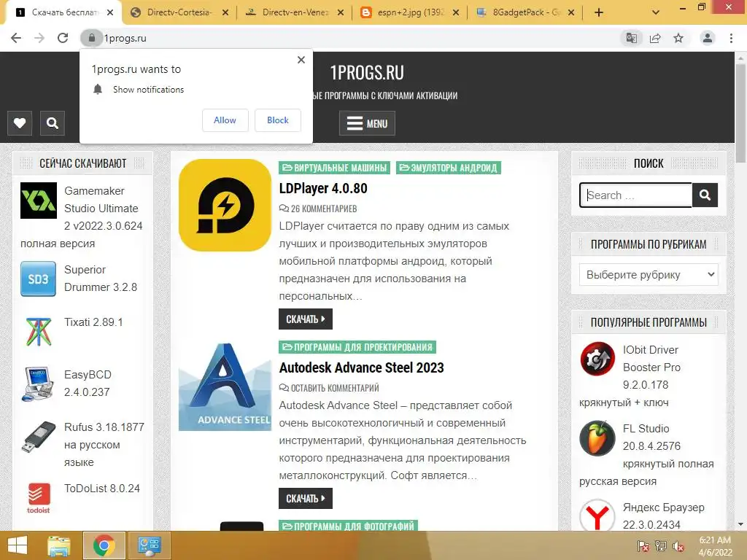This screenshot has width=747, height=560.
Task: Open the Translate page icon in address bar
Action: click(632, 38)
